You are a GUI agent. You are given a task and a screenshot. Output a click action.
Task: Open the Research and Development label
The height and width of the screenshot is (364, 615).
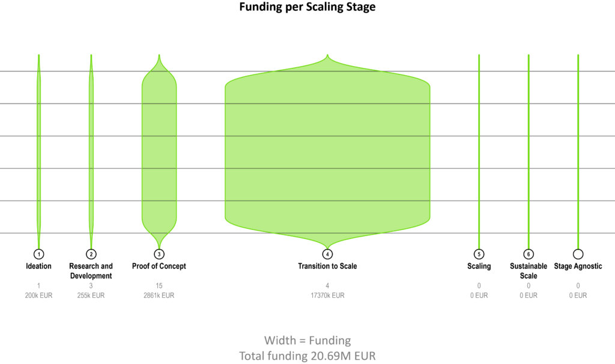tap(91, 271)
